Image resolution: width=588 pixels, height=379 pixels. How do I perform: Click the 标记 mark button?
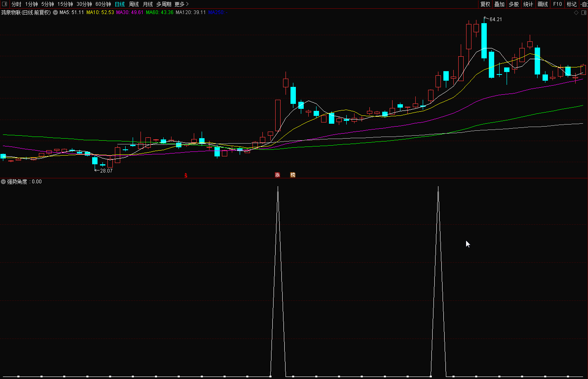(571, 4)
